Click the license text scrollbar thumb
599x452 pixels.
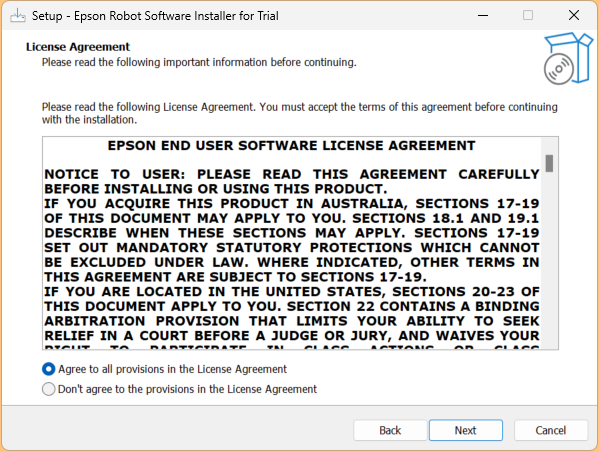(549, 164)
